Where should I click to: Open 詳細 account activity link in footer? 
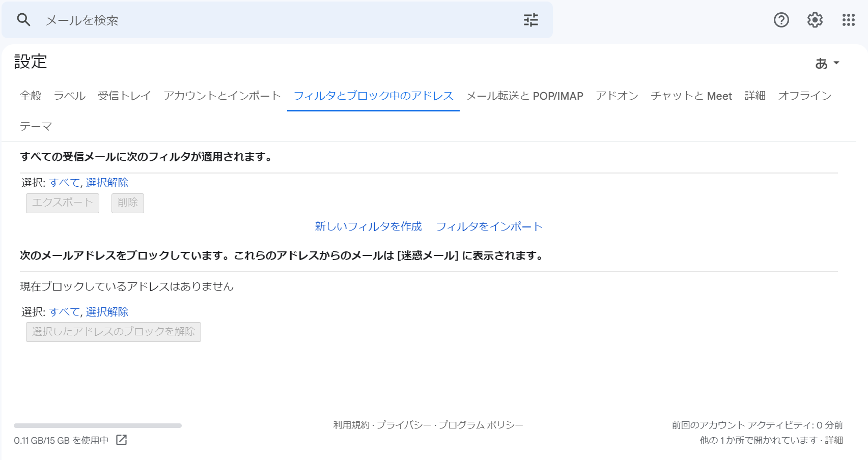coord(833,440)
